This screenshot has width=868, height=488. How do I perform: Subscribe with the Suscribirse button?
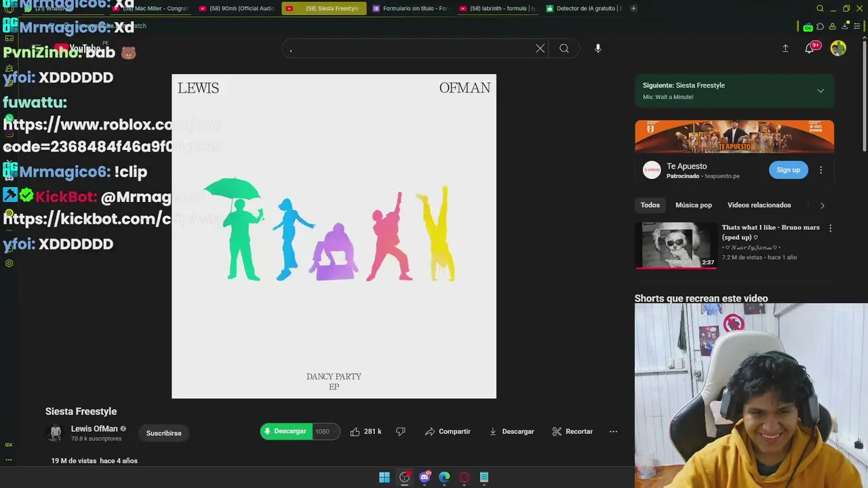pos(164,433)
